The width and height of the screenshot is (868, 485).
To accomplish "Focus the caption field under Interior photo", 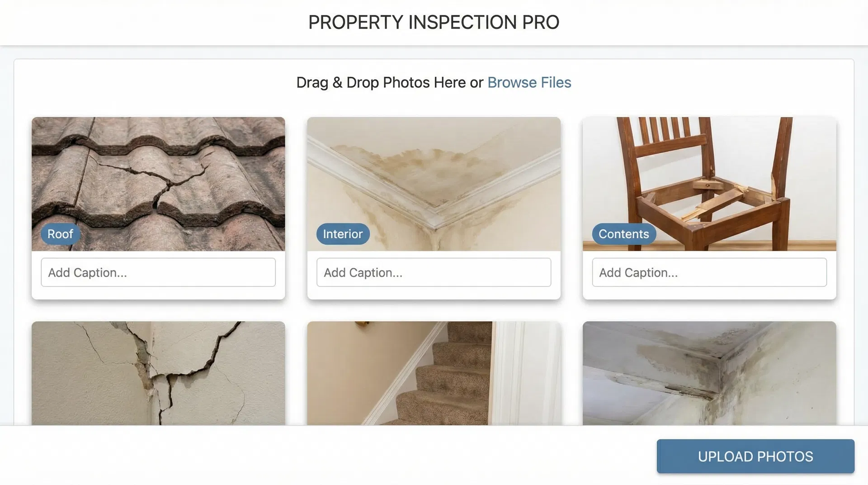I will tap(434, 272).
